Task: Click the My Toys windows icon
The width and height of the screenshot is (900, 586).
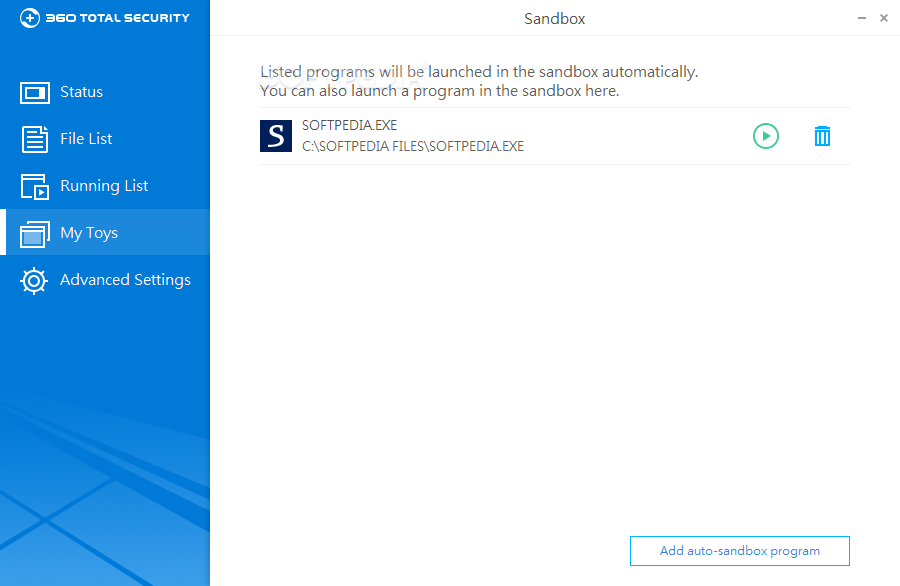Action: [34, 234]
